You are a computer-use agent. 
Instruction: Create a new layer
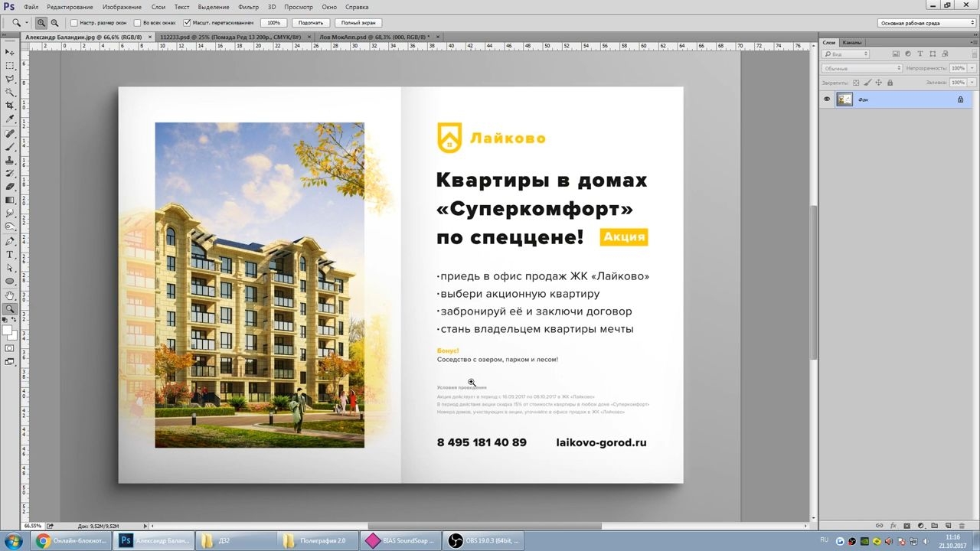(x=948, y=526)
